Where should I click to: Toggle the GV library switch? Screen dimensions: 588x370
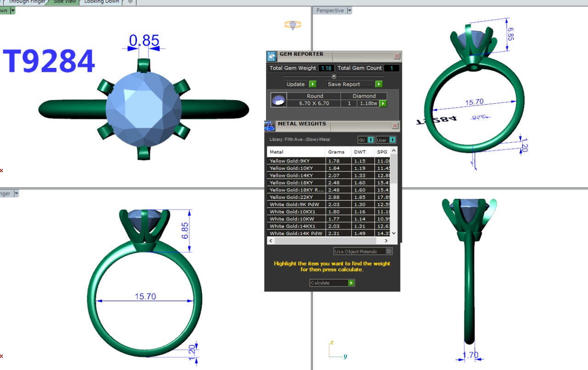tap(370, 140)
